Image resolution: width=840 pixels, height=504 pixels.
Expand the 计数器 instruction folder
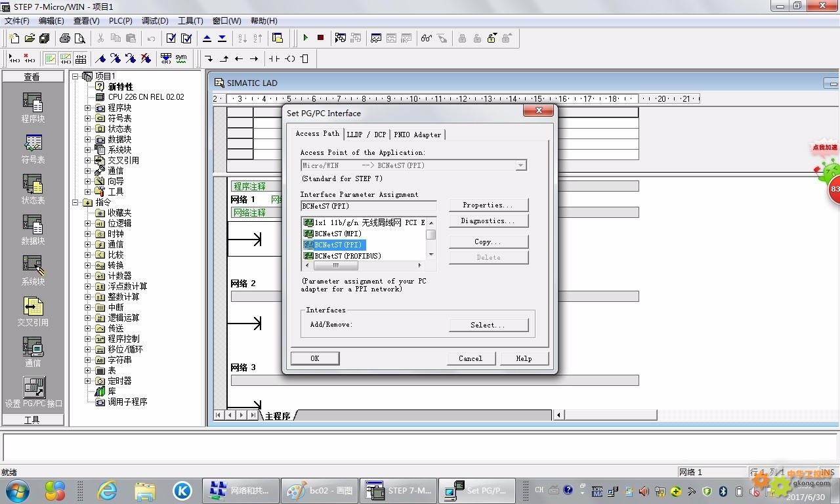[x=88, y=276]
